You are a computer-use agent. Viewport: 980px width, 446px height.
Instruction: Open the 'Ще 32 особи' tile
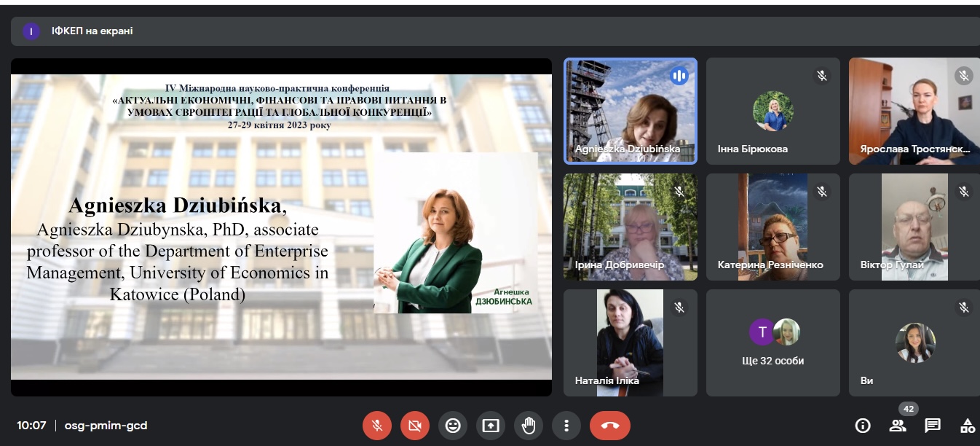coord(773,343)
